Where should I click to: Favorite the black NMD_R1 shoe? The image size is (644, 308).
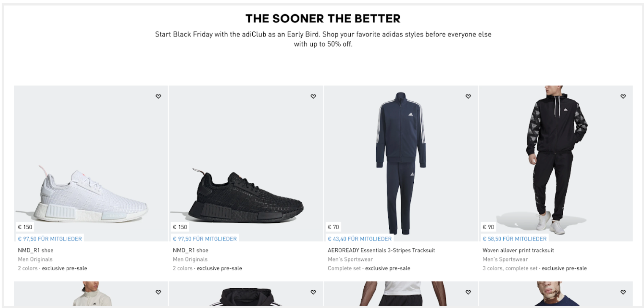[313, 97]
